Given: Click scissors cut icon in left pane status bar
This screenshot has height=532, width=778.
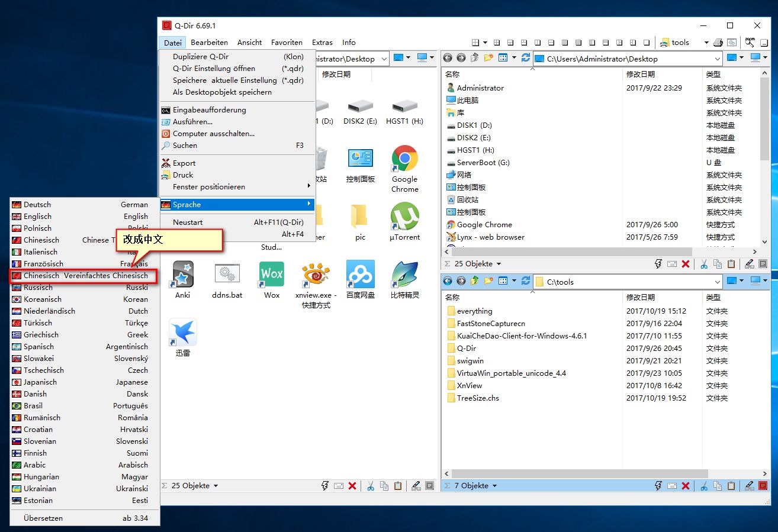Looking at the screenshot, I should (x=371, y=486).
